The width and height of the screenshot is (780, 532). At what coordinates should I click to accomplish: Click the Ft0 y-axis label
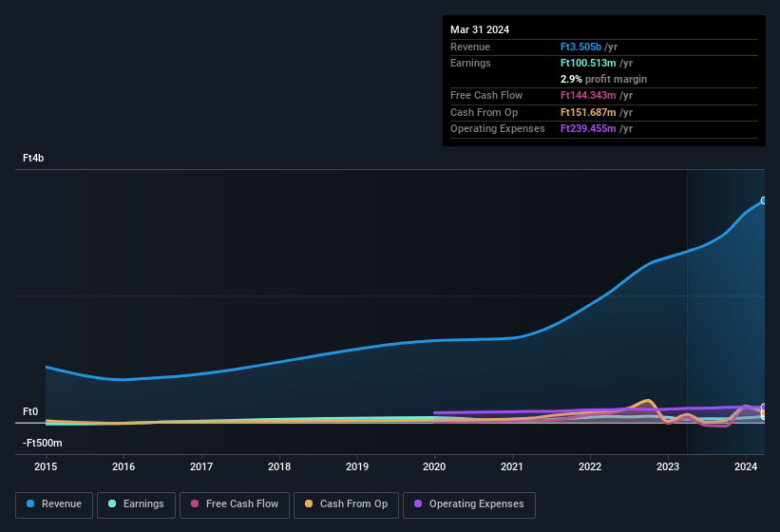click(30, 411)
